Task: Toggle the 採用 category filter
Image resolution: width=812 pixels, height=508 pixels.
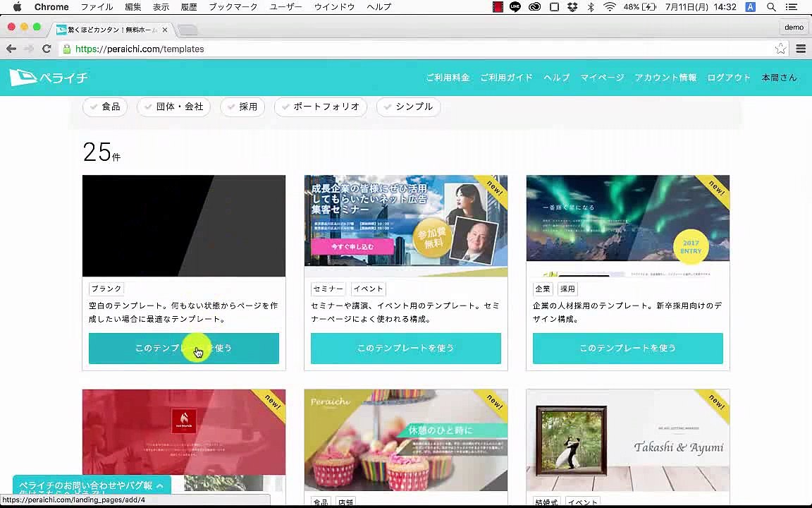Action: pos(242,107)
